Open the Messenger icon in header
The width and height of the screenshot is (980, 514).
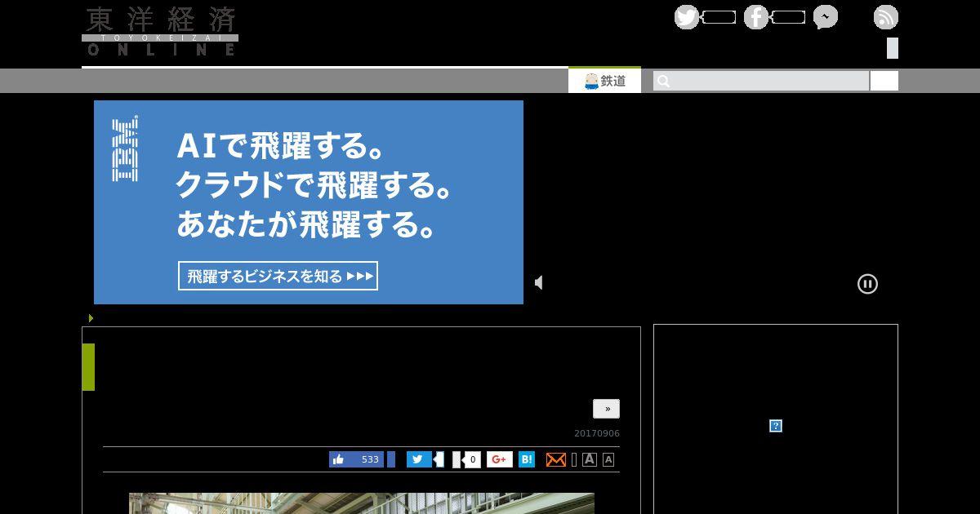coord(826,17)
